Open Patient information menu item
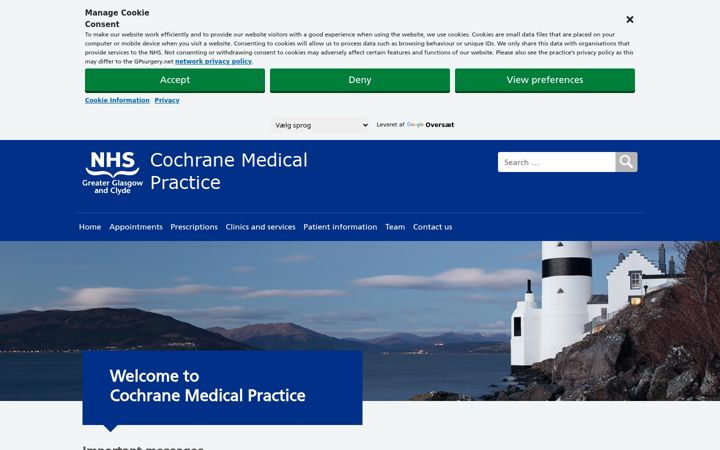The width and height of the screenshot is (720, 450). click(340, 227)
